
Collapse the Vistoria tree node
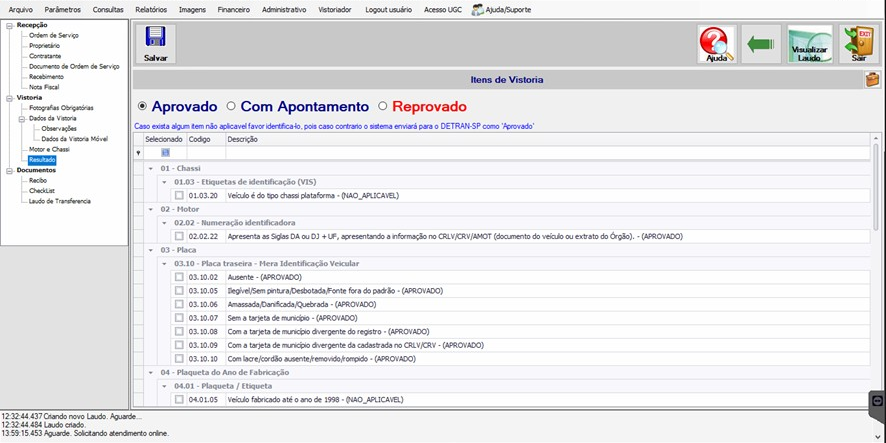(10, 97)
